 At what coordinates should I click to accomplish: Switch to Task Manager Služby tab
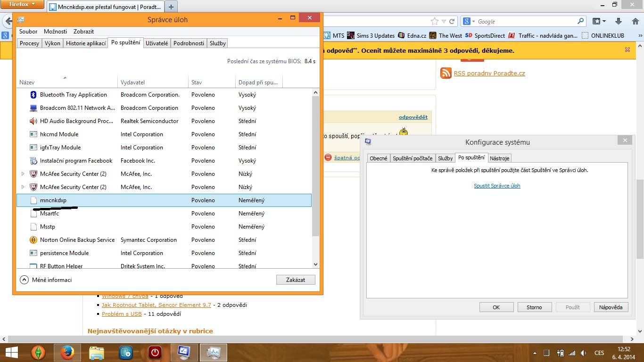218,43
